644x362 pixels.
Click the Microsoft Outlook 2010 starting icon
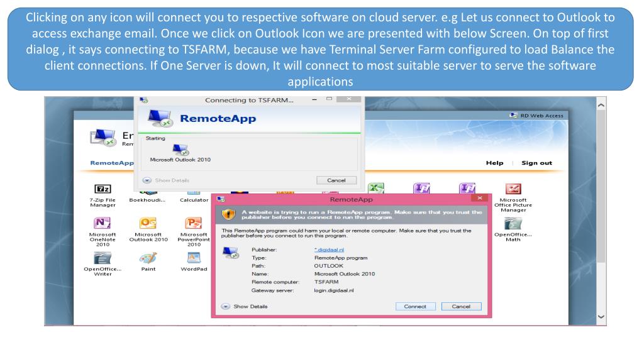click(180, 150)
